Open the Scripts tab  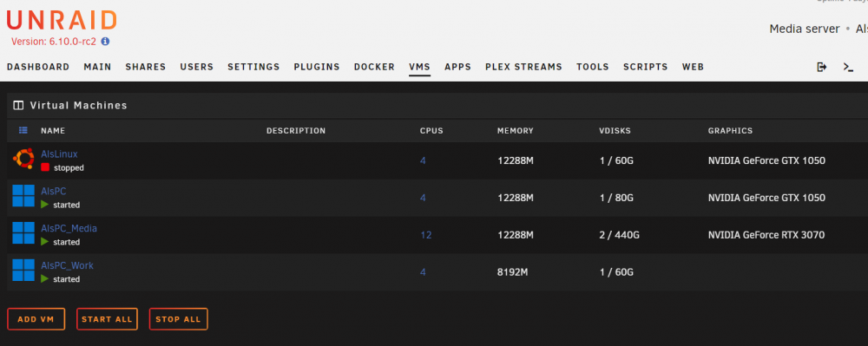[646, 67]
